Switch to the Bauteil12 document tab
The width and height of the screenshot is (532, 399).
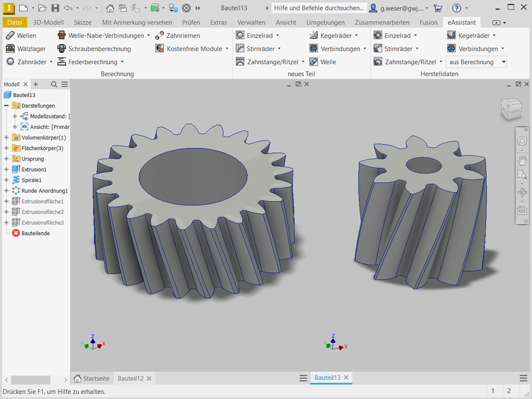coord(131,378)
